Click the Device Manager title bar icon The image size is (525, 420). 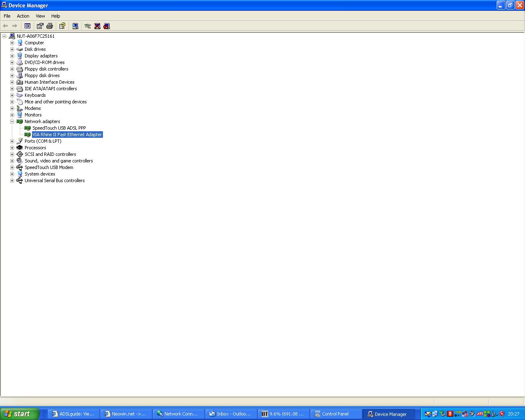[4, 5]
